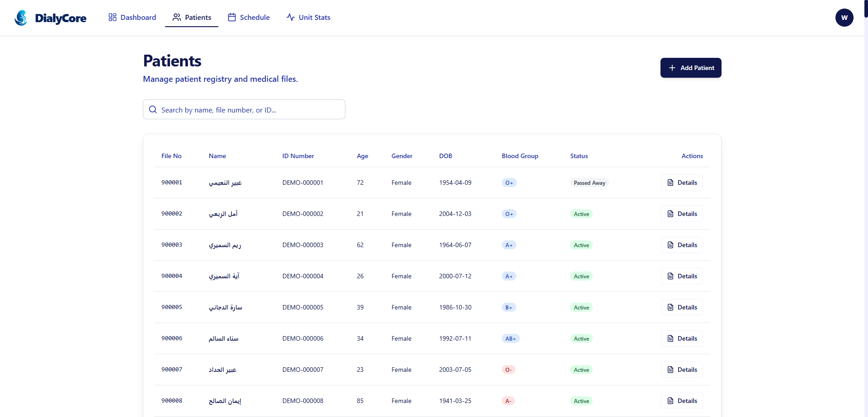Viewport: 868px width, 417px height.
Task: Click document icon for patient 900003
Action: (x=670, y=245)
